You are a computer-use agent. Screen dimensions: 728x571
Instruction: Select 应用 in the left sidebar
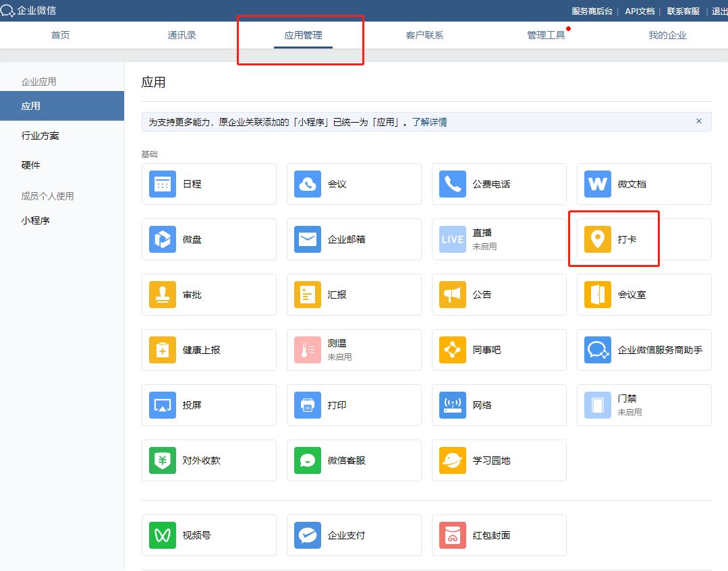[x=62, y=106]
